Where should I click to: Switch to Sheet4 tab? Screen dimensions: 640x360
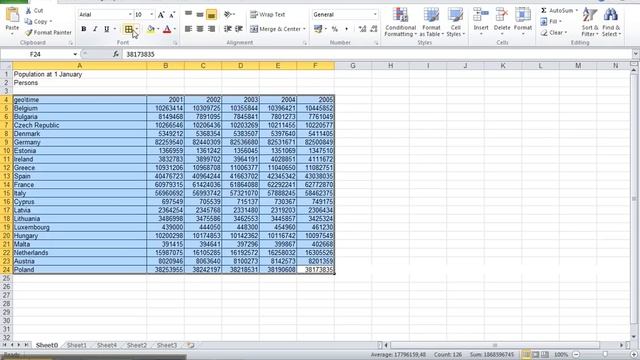click(107, 345)
